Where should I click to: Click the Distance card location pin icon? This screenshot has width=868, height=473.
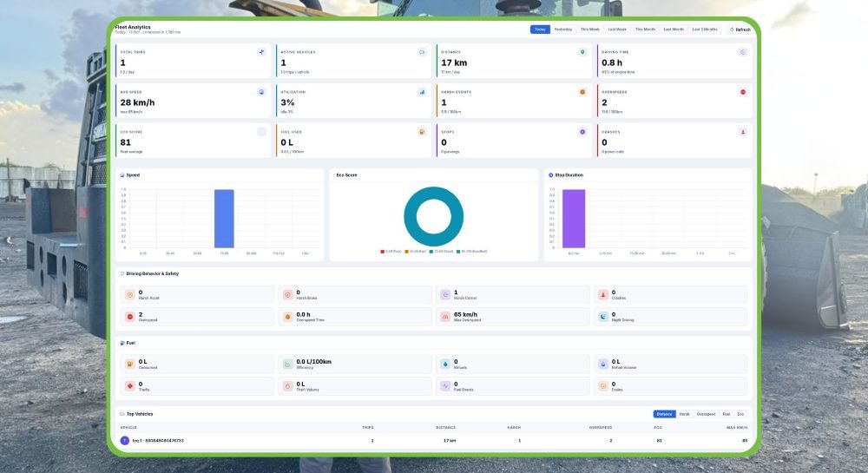[x=582, y=52]
